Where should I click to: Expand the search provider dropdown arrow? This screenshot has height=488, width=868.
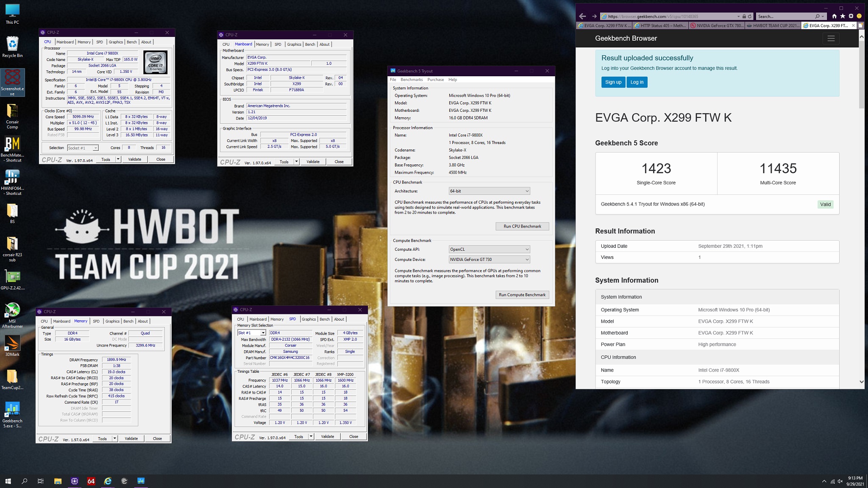(x=823, y=17)
